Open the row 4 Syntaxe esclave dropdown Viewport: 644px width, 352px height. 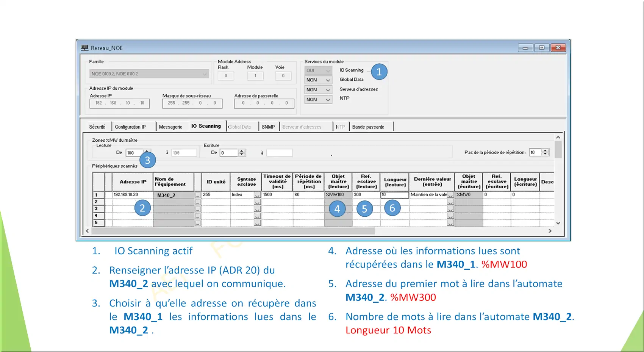[x=257, y=216]
